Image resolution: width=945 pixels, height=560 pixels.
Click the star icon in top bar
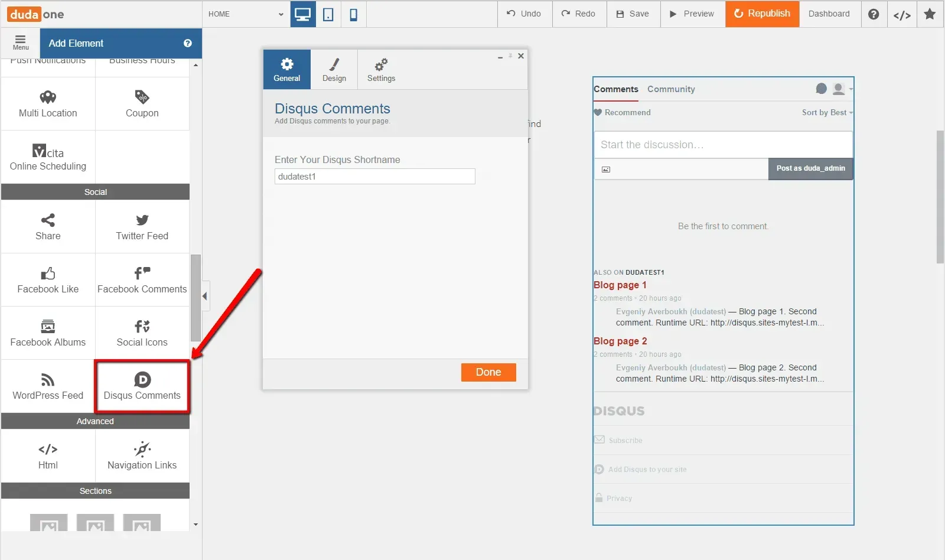click(x=930, y=14)
